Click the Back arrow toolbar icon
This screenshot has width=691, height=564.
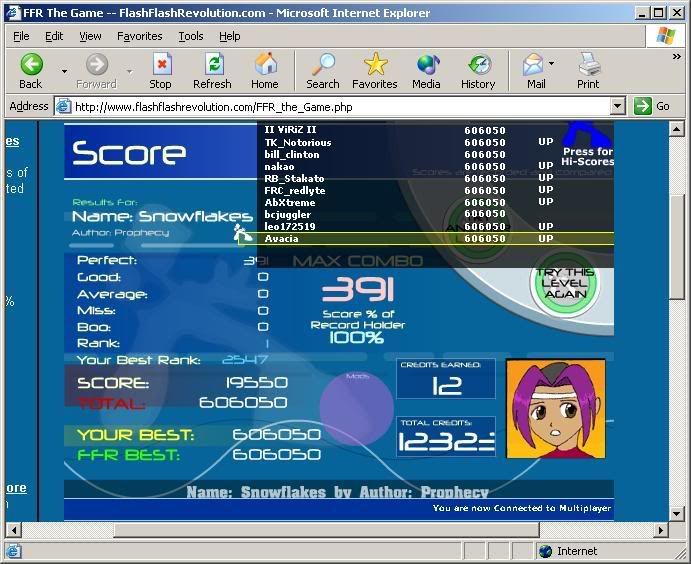(31, 66)
